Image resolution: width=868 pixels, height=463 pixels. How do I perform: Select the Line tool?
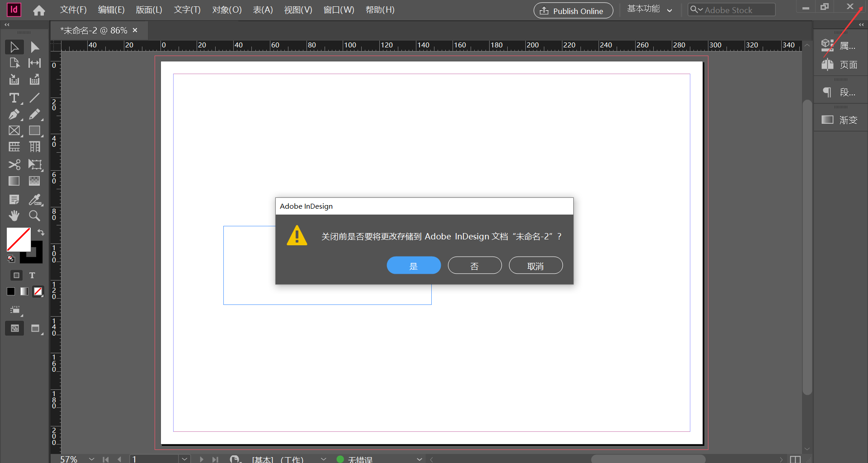click(x=35, y=98)
